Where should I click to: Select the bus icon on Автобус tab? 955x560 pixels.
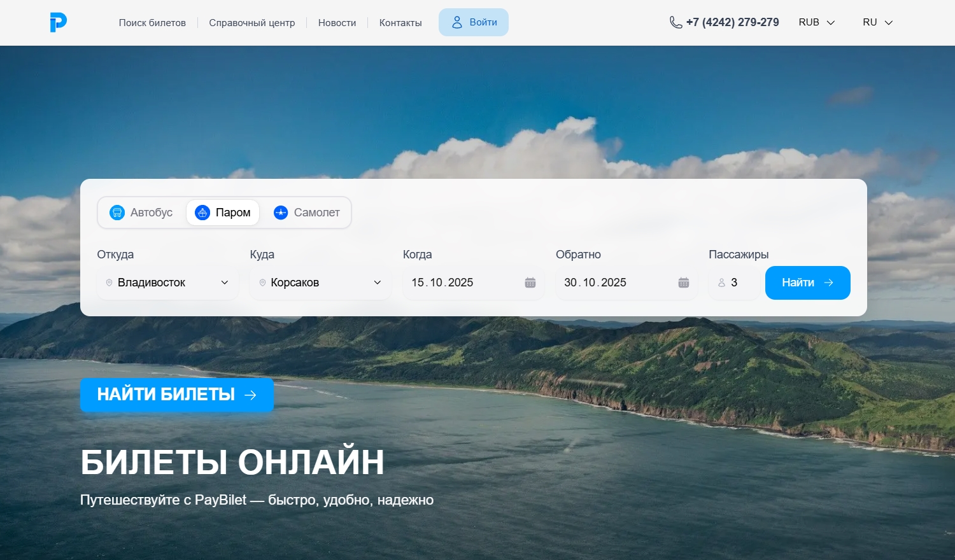click(117, 212)
